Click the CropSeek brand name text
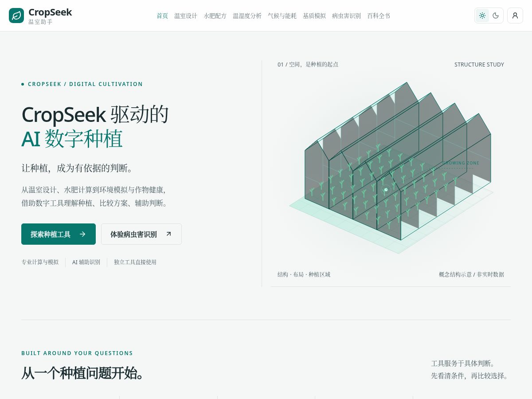 point(50,12)
